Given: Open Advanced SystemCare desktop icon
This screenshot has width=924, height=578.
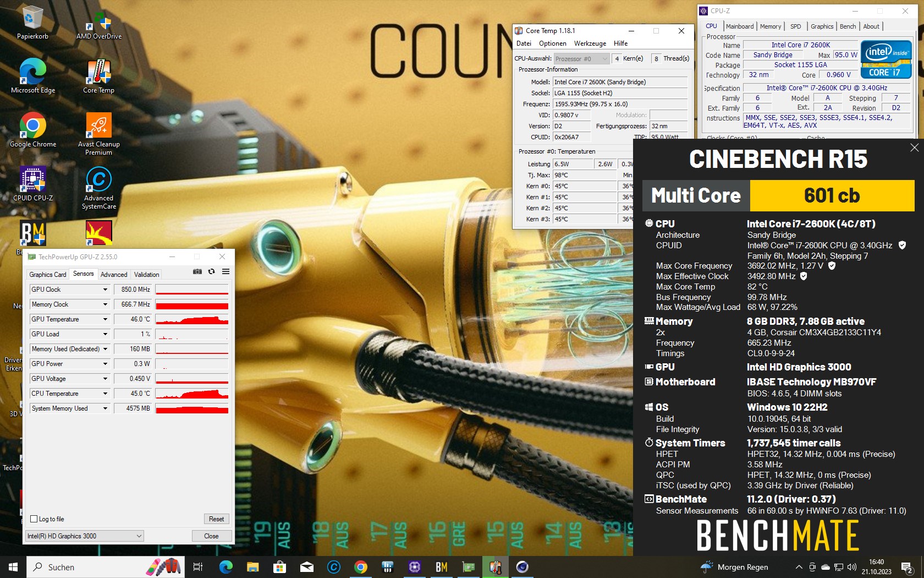Looking at the screenshot, I should (99, 188).
